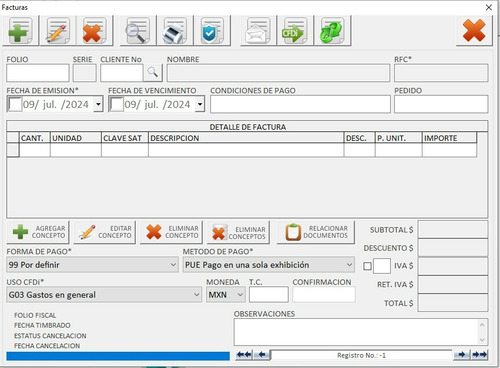Viewport: 500px width, 368px height.
Task: Click the CANT. column header
Action: coord(35,138)
